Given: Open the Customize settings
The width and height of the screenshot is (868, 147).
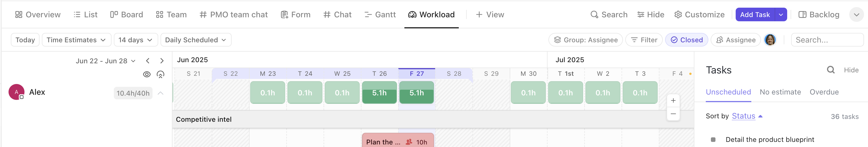Looking at the screenshot, I should point(699,15).
